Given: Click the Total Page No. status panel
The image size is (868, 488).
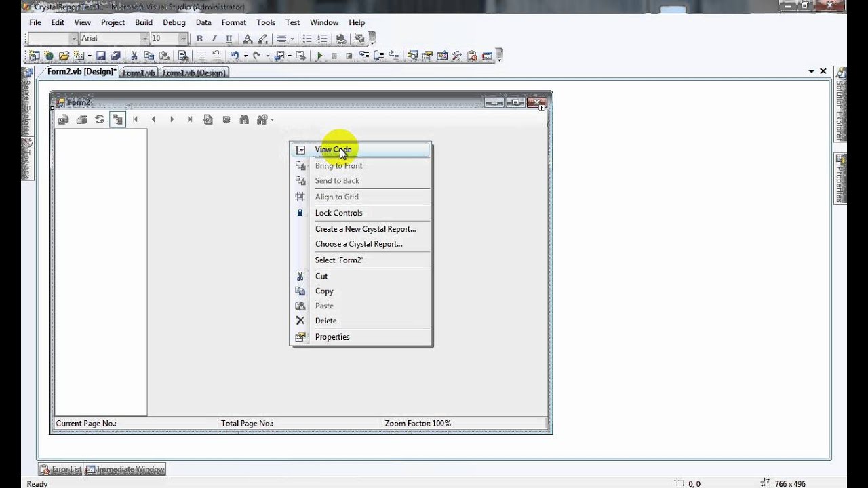Looking at the screenshot, I should 299,423.
